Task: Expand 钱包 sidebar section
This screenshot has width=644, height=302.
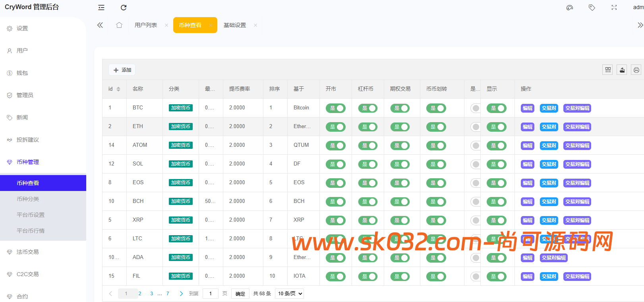Action: 22,73
